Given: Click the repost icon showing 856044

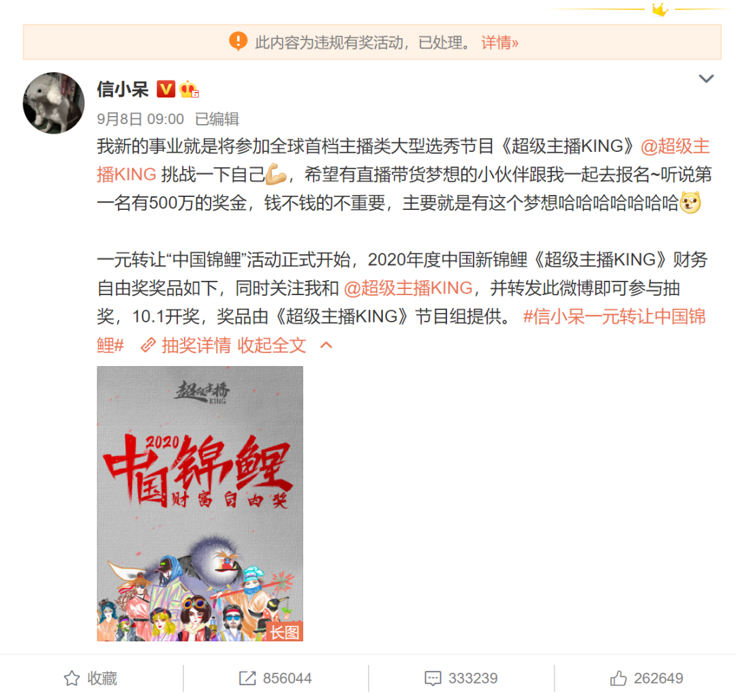Looking at the screenshot, I should tap(275, 678).
